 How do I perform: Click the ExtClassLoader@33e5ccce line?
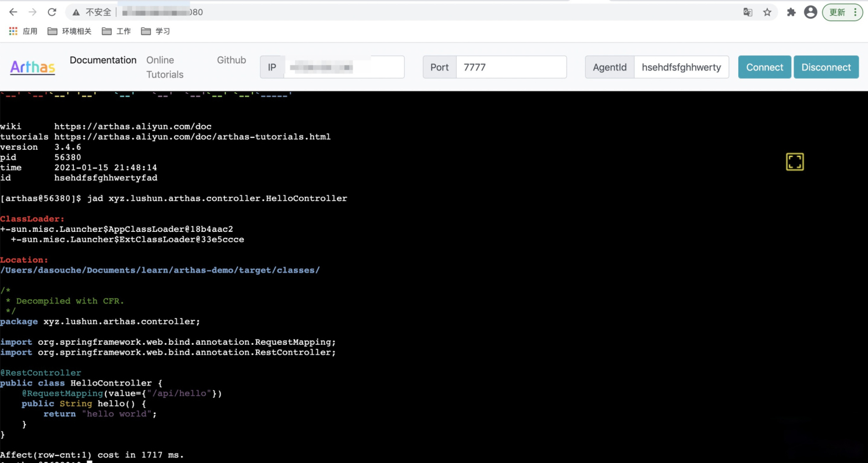point(127,239)
